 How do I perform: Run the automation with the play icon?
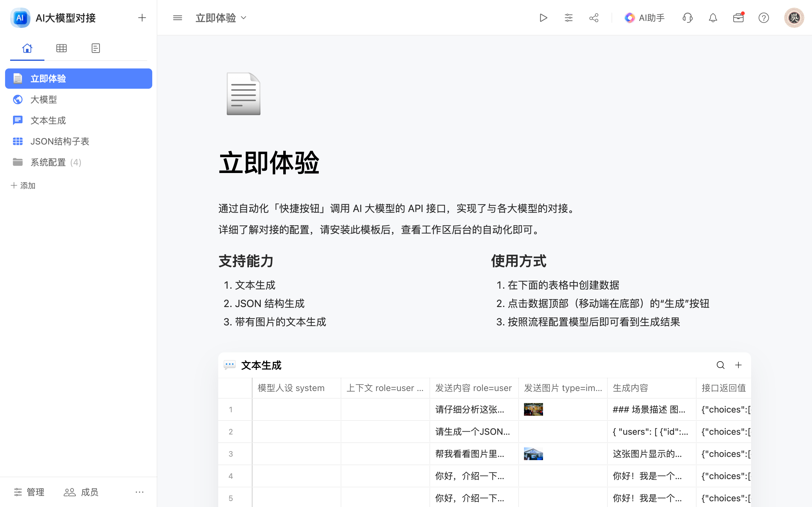click(543, 17)
